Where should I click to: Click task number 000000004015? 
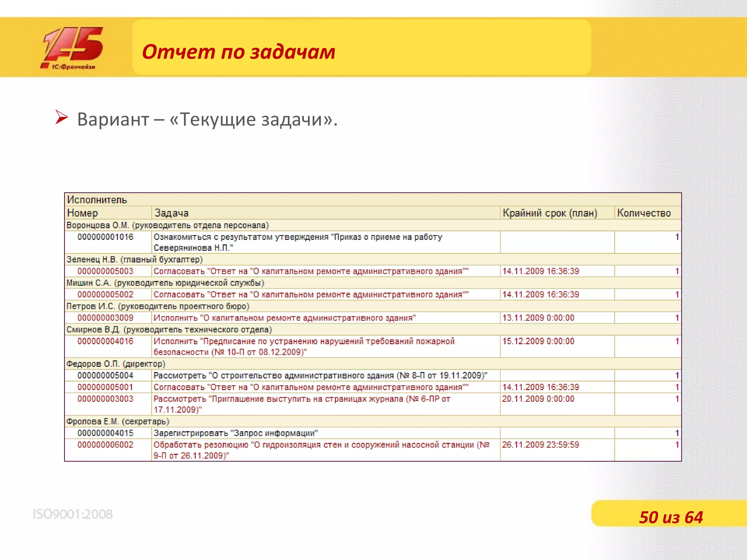coord(105,433)
